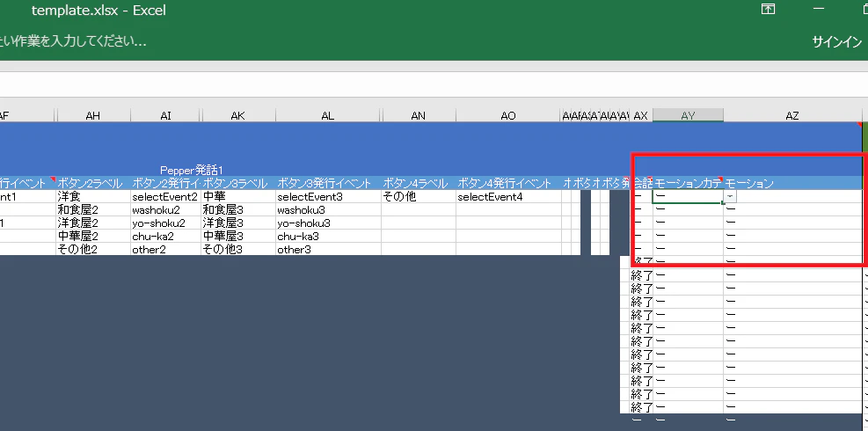This screenshot has width=868, height=431.
Task: Open the dropdown arrow on the selected AY cell
Action: pyautogui.click(x=731, y=197)
